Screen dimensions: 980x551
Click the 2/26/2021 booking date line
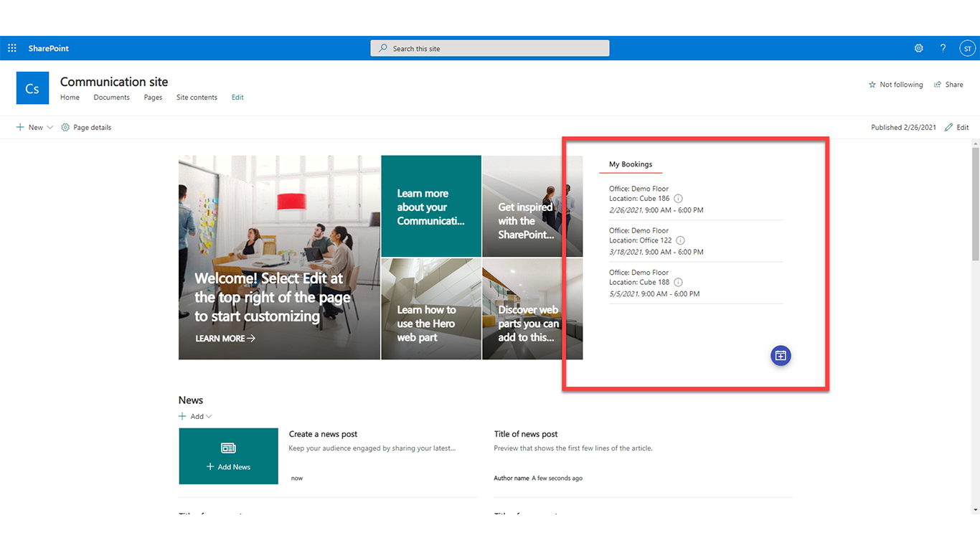(x=656, y=210)
